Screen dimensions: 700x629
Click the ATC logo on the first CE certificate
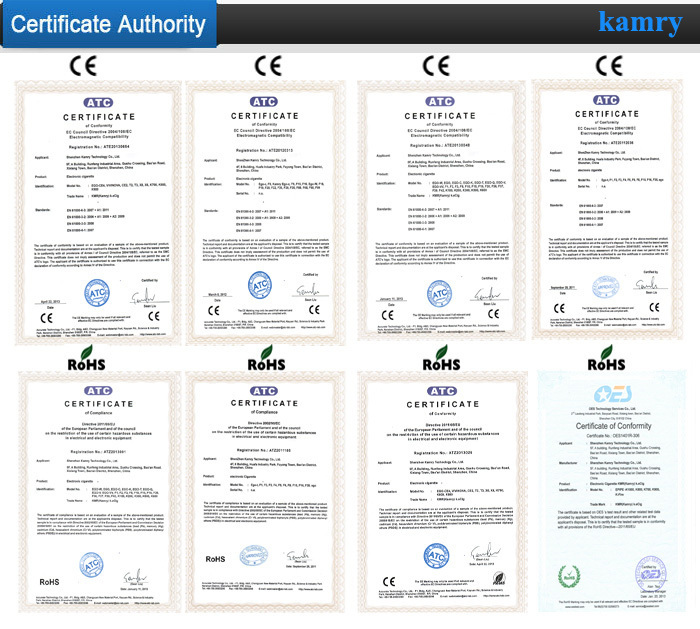[99, 103]
